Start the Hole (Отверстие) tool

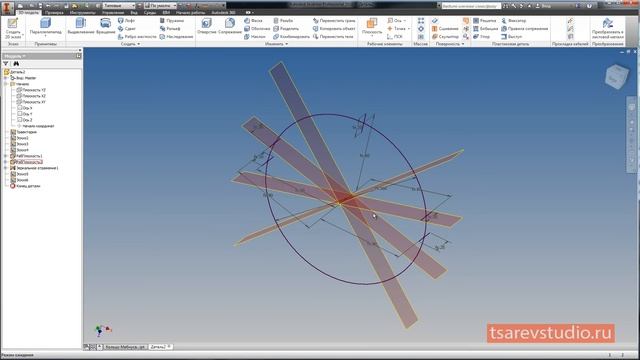207,27
